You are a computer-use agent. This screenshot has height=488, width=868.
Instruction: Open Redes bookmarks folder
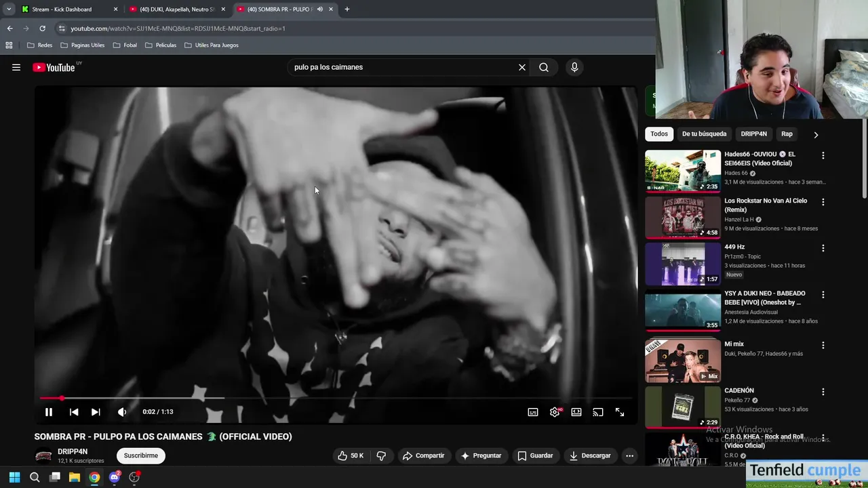tap(40, 45)
